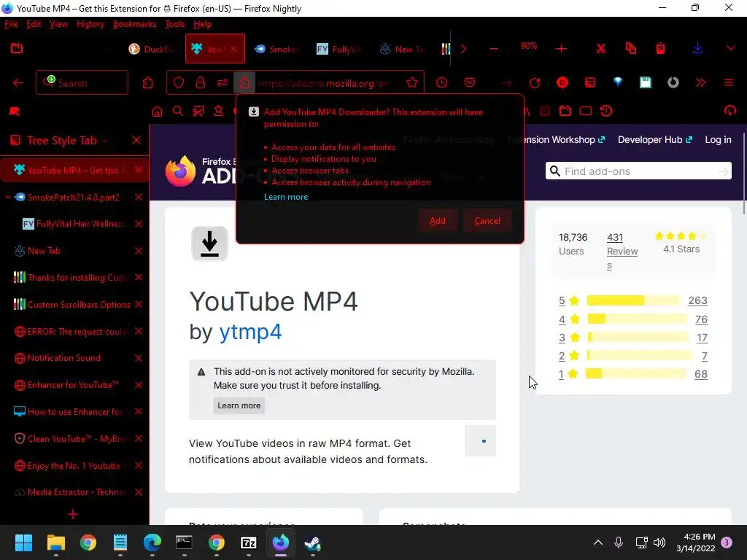Open the history clock toolbar icon
The height and width of the screenshot is (560, 747).
(442, 82)
